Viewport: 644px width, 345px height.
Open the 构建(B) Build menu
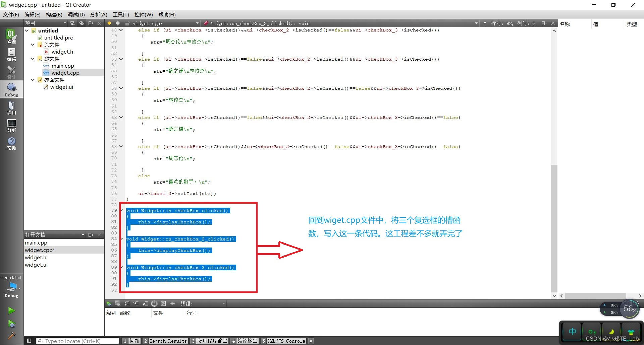click(x=54, y=14)
